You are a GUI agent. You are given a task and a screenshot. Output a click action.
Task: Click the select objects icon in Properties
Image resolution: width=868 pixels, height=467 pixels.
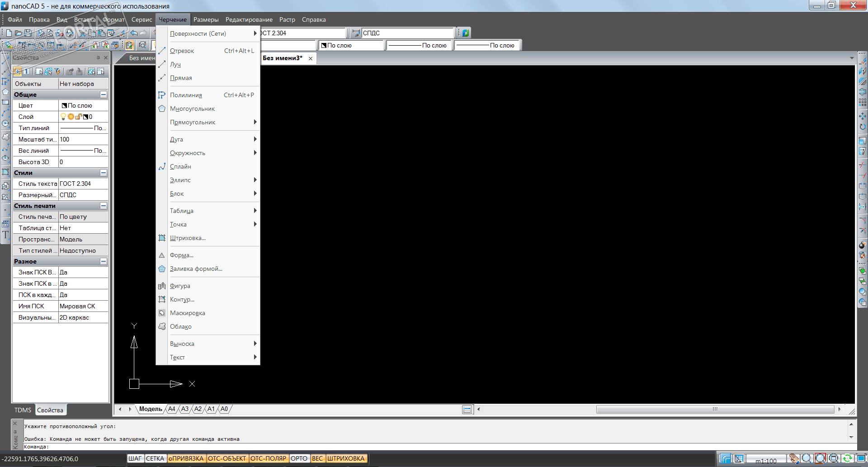click(39, 71)
